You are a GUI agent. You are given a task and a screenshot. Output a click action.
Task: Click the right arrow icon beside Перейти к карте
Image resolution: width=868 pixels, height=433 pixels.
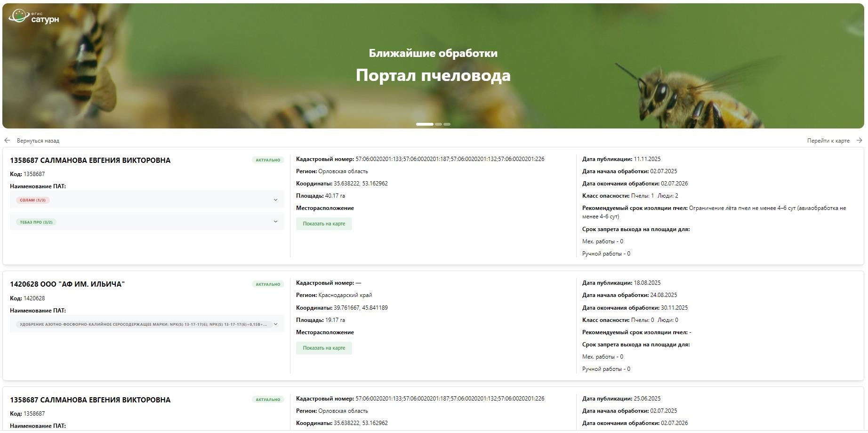859,140
